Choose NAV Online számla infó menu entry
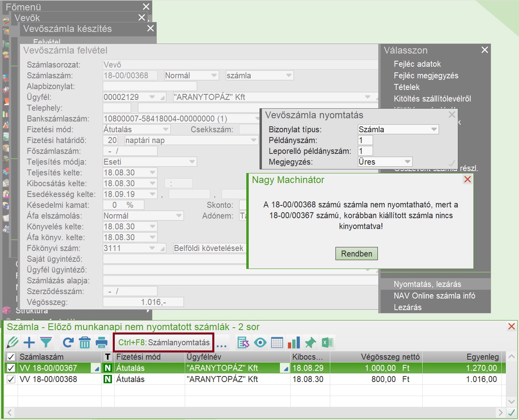The height and width of the screenshot is (420, 519). pyautogui.click(x=434, y=296)
